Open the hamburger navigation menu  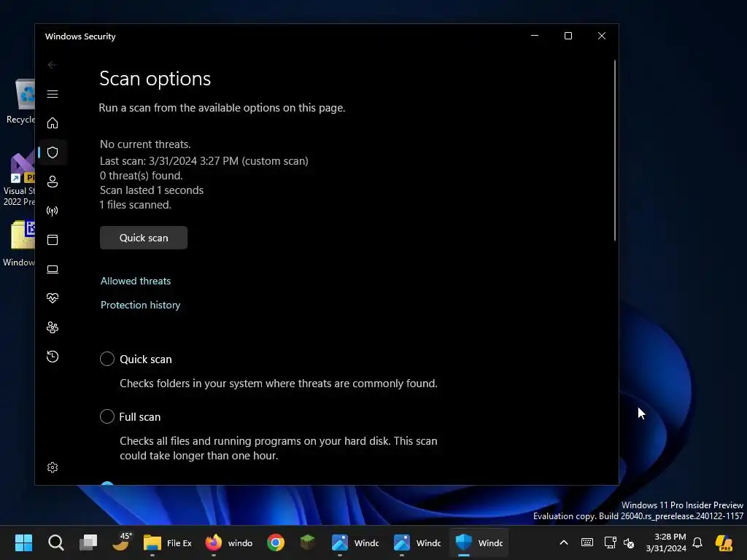click(x=53, y=94)
